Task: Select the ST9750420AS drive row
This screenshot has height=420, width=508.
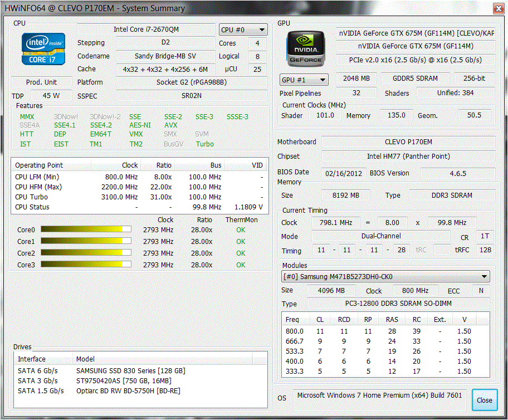Action: (x=140, y=381)
